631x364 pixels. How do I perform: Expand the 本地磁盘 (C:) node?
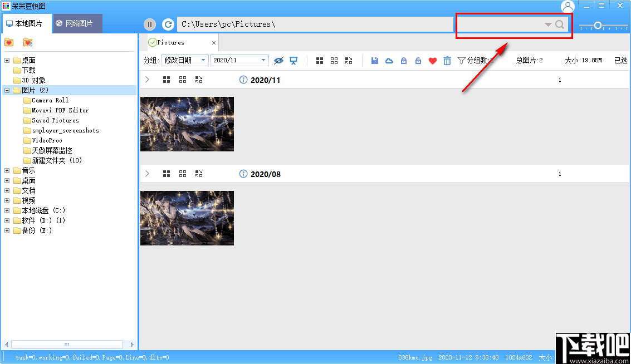pos(7,210)
